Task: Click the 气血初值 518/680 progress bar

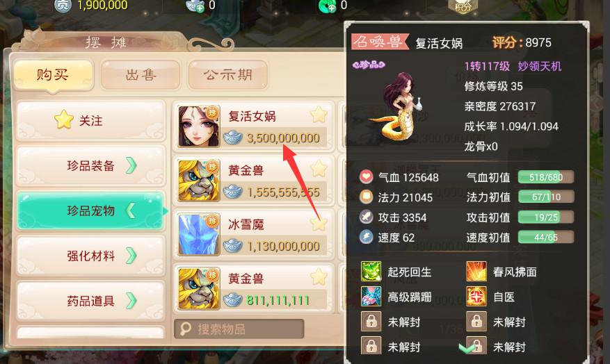Action: coord(546,177)
